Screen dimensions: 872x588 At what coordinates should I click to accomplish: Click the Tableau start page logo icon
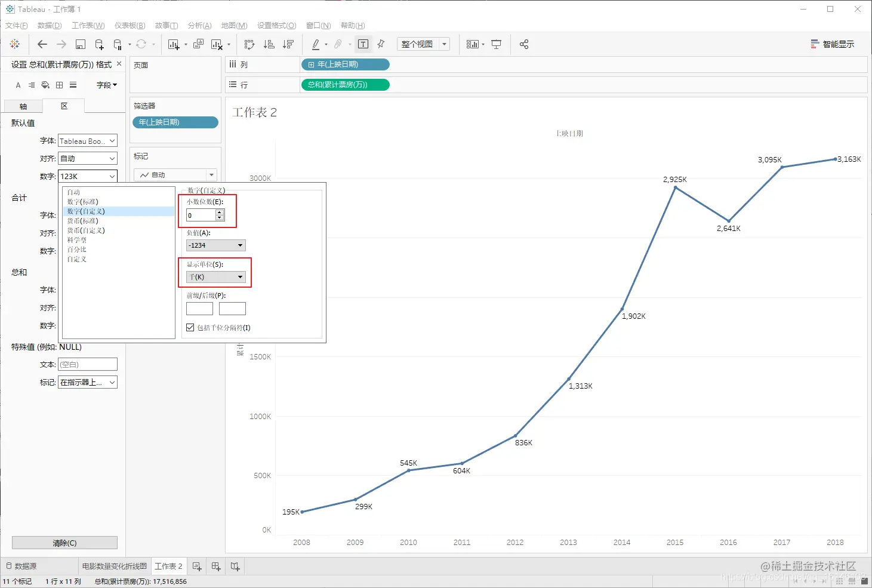point(15,44)
